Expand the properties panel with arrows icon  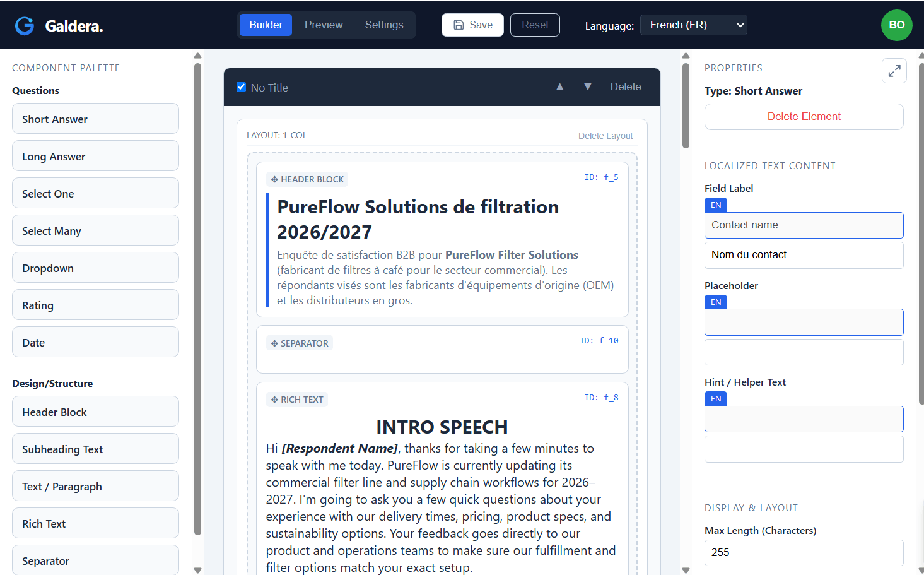coord(894,71)
